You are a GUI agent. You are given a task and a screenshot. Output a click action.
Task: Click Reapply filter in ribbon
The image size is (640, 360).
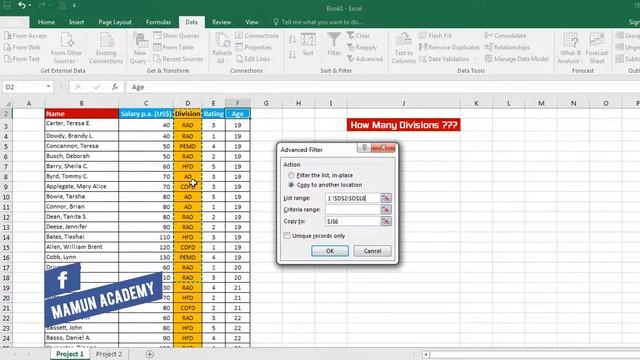(x=362, y=47)
